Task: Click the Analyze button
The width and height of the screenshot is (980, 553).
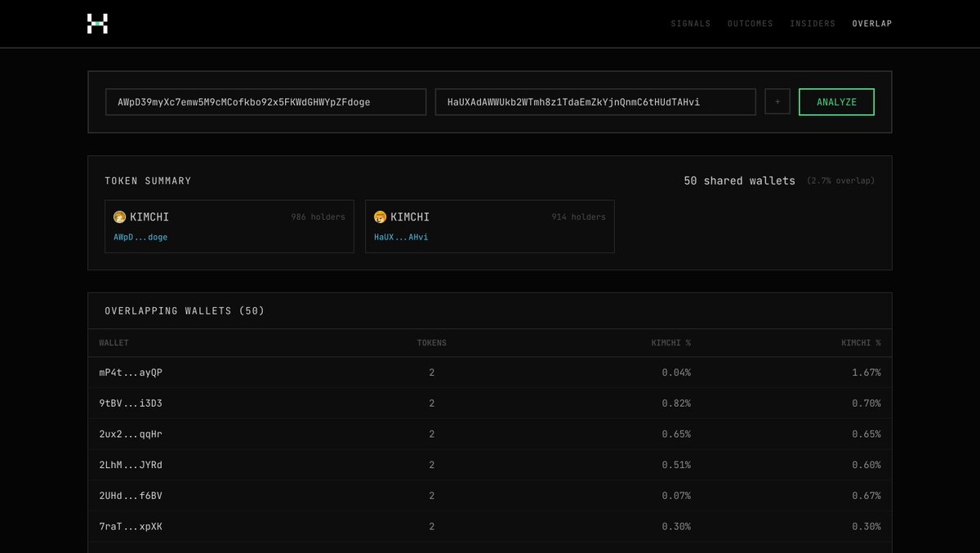Action: tap(837, 102)
